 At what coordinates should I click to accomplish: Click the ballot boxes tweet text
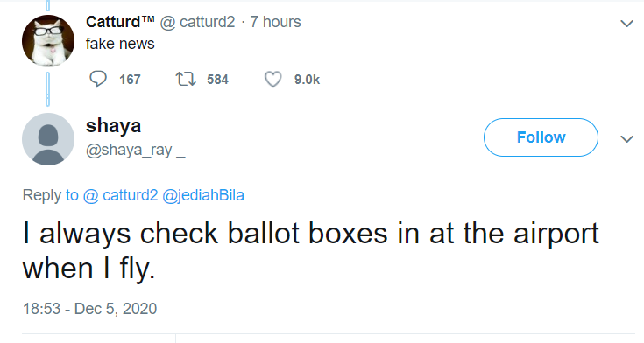pos(311,251)
